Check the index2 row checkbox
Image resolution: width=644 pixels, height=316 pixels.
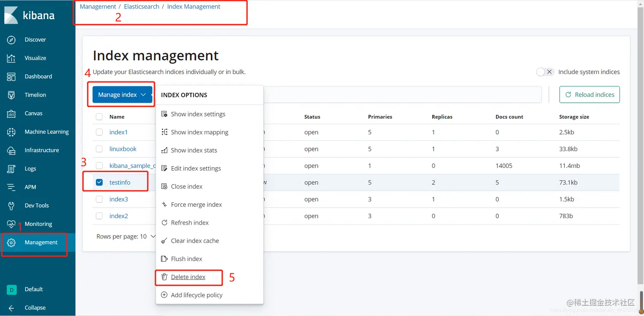pyautogui.click(x=99, y=216)
